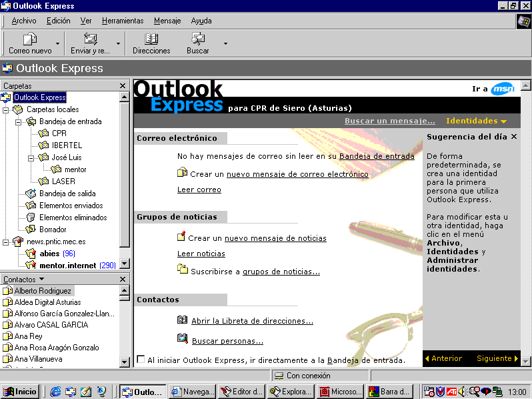Click Buscar un mensaje link

pos(390,121)
